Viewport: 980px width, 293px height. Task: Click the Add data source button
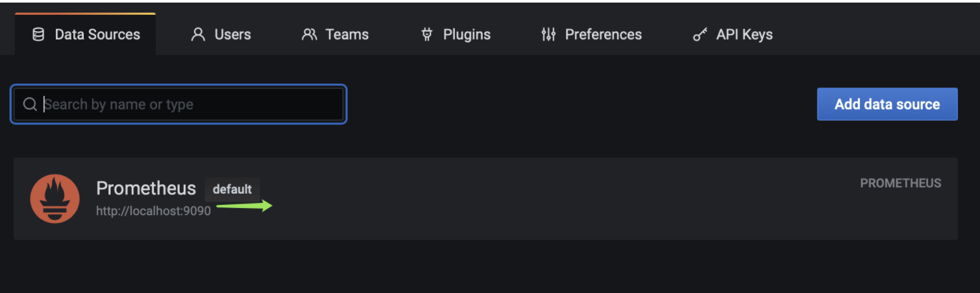pyautogui.click(x=887, y=104)
